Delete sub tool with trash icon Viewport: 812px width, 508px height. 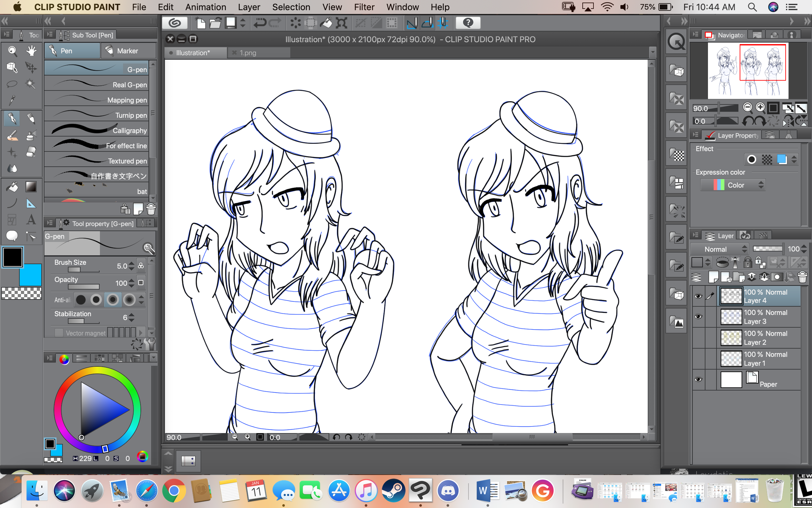click(x=151, y=209)
